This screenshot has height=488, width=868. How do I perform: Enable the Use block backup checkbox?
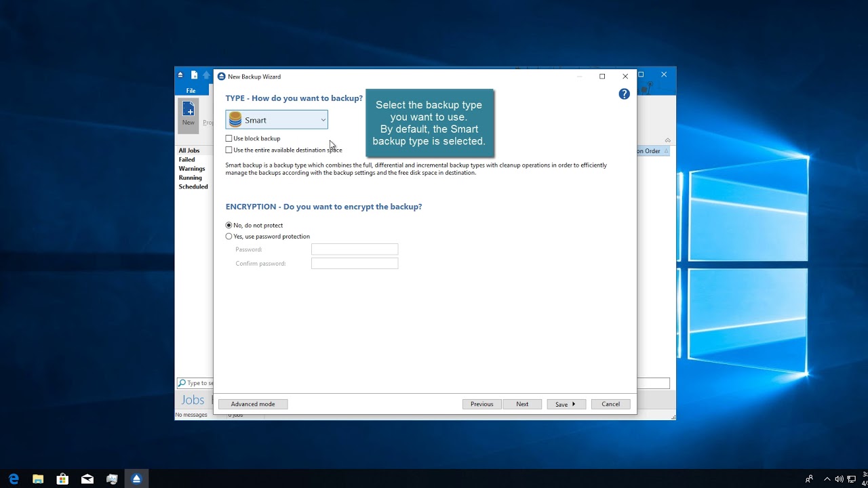point(229,138)
